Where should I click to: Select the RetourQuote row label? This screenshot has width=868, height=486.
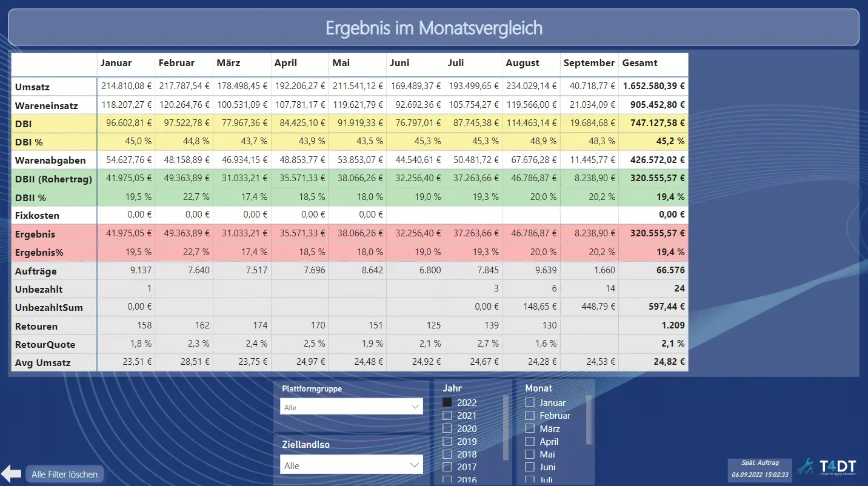(x=45, y=345)
